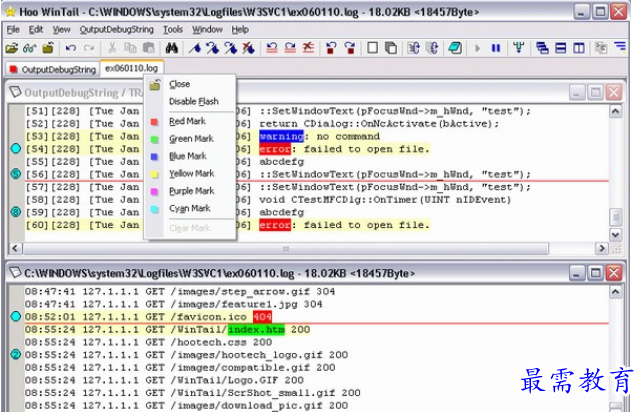Click the close-file folder icon in toolbar
642x412 pixels.
pyautogui.click(x=48, y=48)
